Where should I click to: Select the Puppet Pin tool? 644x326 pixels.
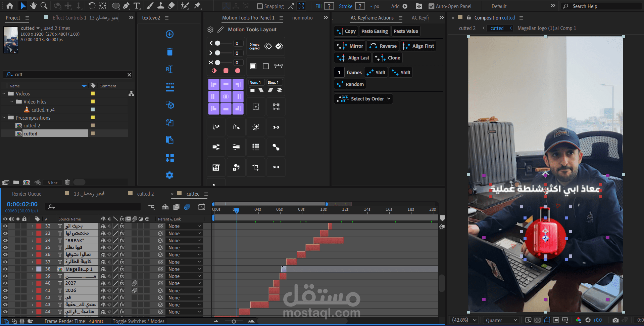click(x=197, y=6)
